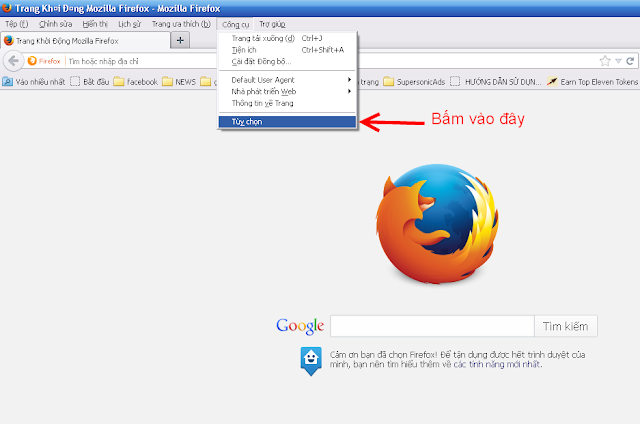Click the blue house snippet icon

(311, 361)
